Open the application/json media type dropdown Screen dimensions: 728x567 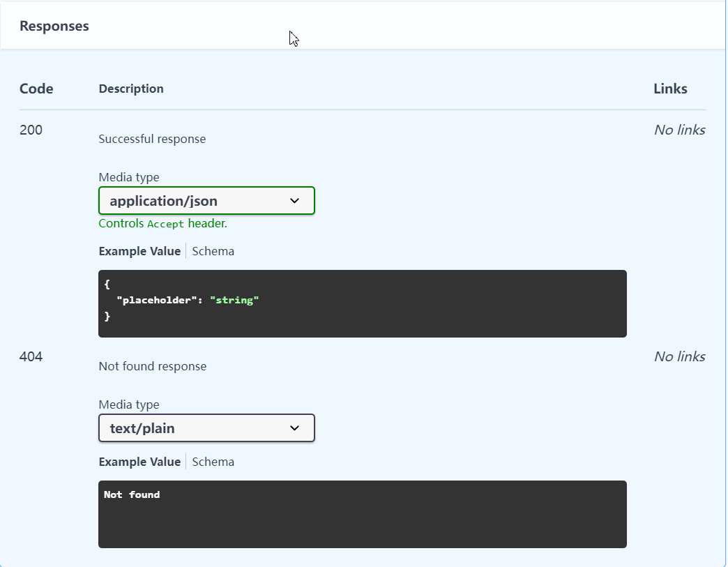tap(206, 201)
